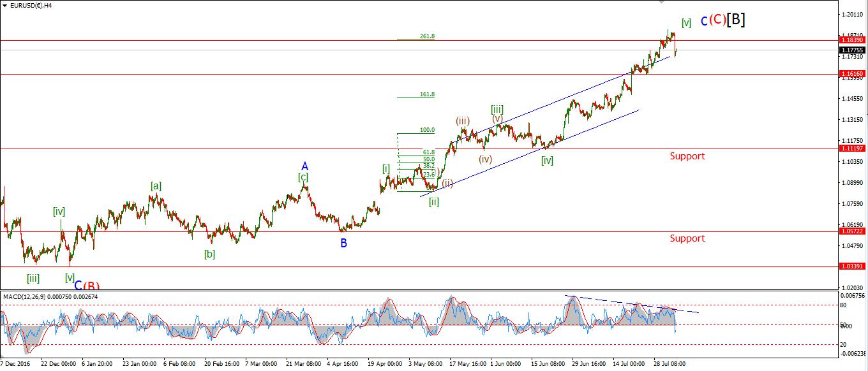Click the 17 May 16:00 time label
Screen dimensions: 868x371
pos(467,364)
